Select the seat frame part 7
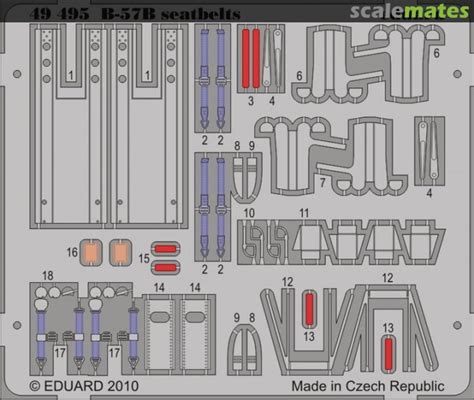 point(332,156)
